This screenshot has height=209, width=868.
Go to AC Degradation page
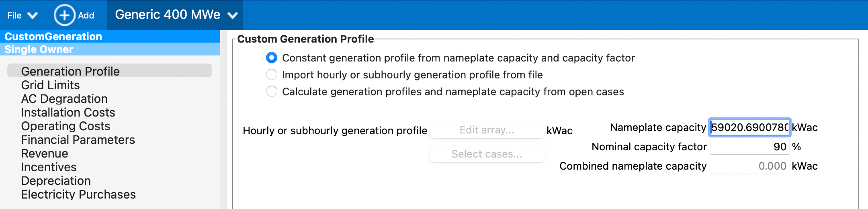(x=64, y=99)
